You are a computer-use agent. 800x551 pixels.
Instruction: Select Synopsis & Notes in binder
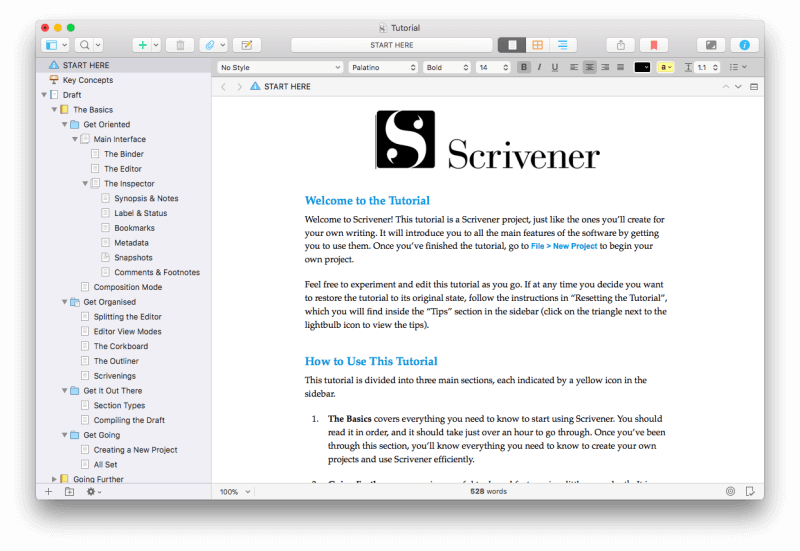pyautogui.click(x=146, y=198)
